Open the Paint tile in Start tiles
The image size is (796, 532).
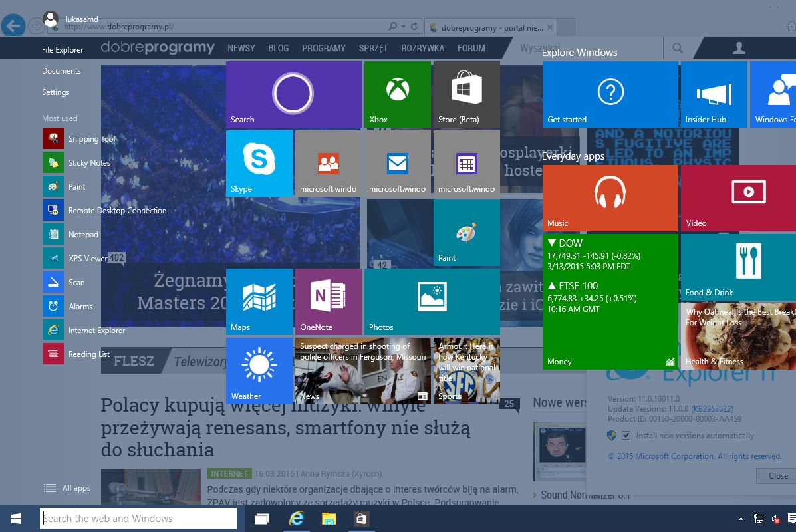point(467,233)
